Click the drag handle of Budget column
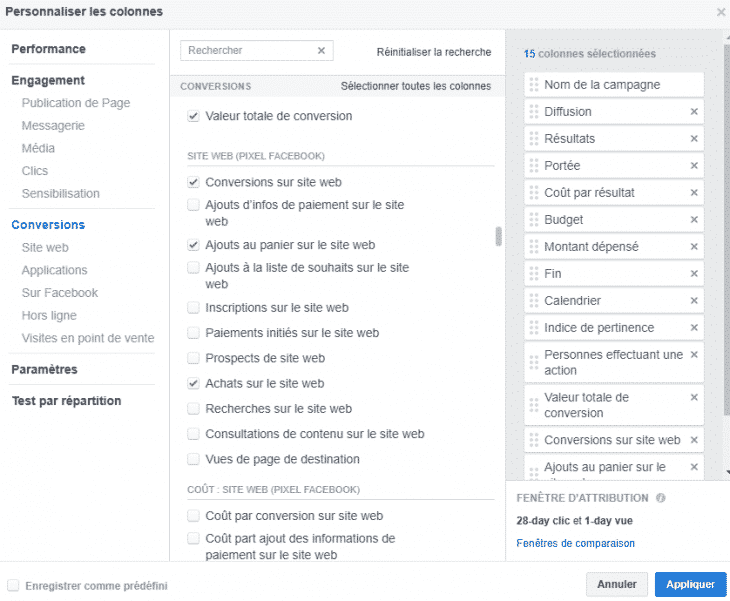This screenshot has height=601, width=730. (533, 220)
